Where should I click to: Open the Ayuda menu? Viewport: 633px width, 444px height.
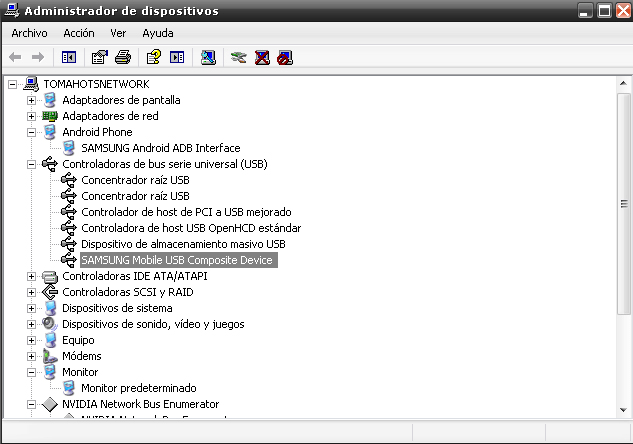pos(158,33)
